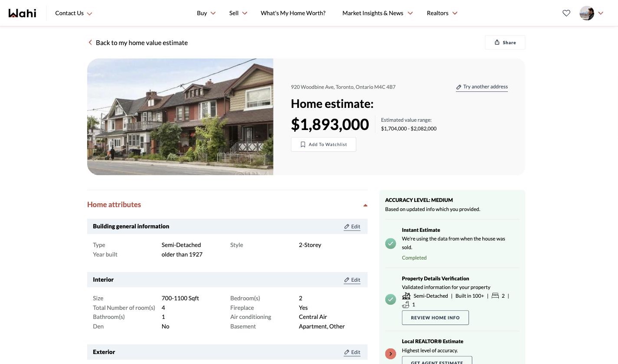
Task: Click the 'Completed' status text
Action: click(414, 258)
